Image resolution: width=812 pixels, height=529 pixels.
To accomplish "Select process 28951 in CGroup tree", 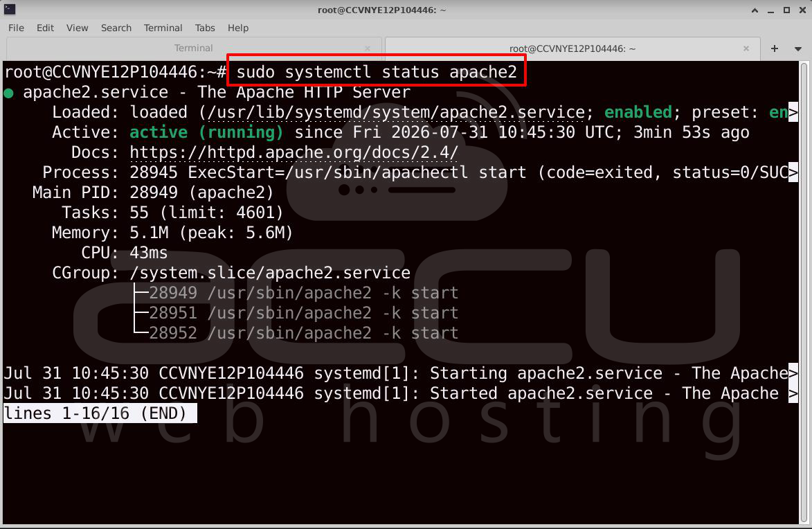I will 303,314.
